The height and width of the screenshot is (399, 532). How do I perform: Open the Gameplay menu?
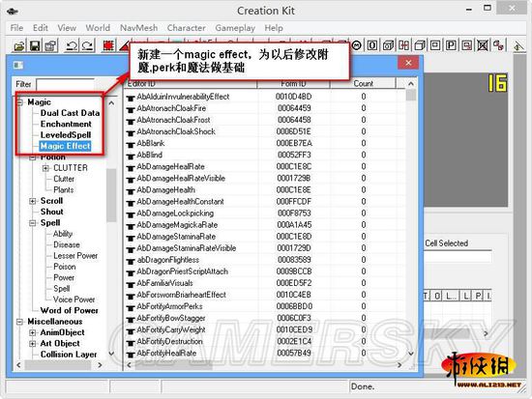(x=235, y=28)
